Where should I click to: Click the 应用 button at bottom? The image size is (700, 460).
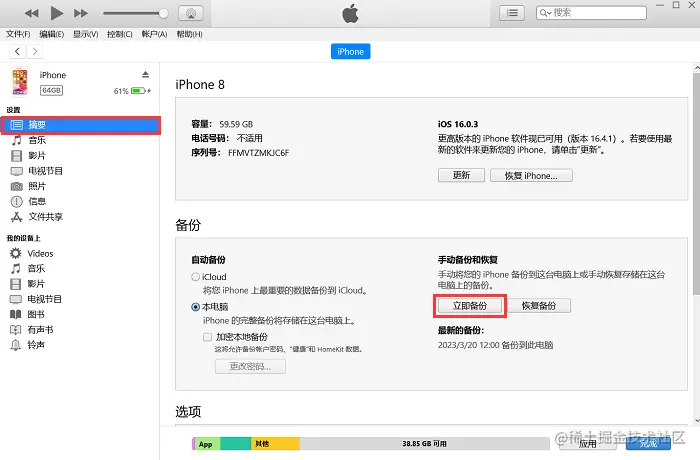(x=588, y=443)
